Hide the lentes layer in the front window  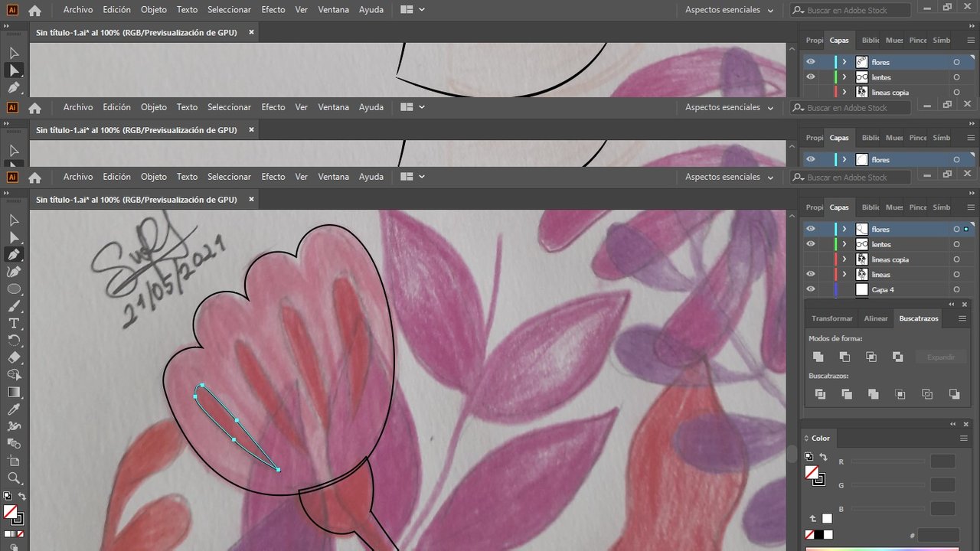811,244
